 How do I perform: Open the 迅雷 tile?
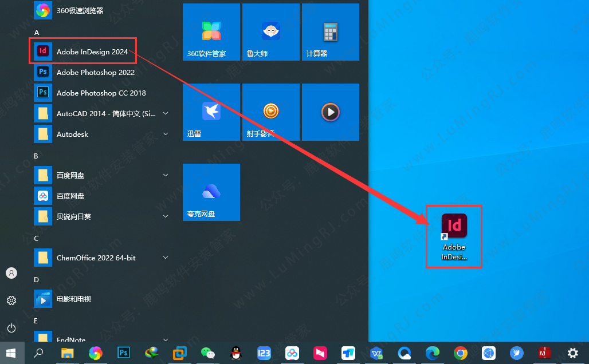pos(211,112)
